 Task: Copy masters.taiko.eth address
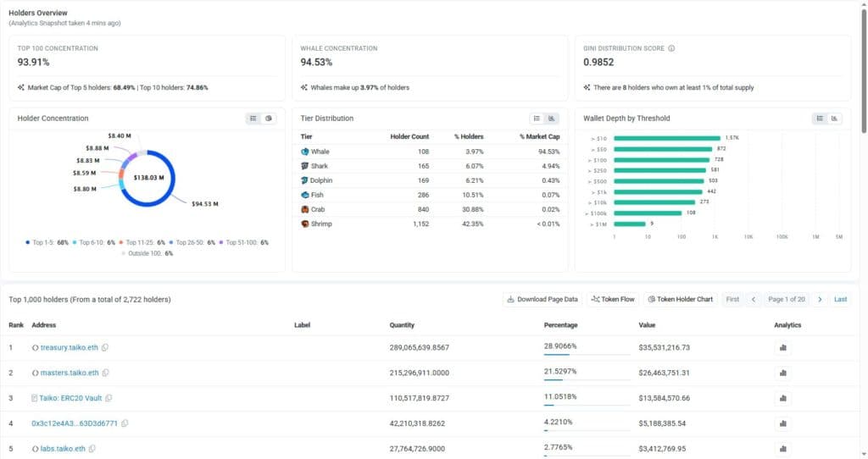point(105,373)
